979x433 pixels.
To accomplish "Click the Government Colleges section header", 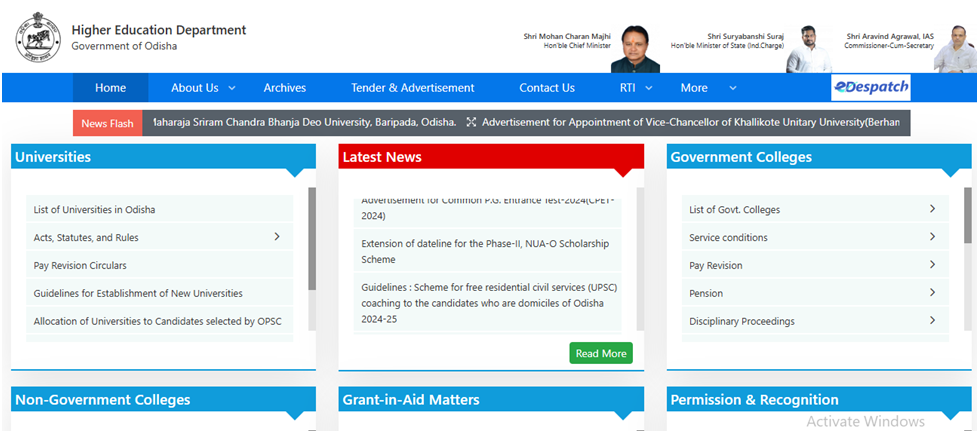I will pyautogui.click(x=819, y=157).
